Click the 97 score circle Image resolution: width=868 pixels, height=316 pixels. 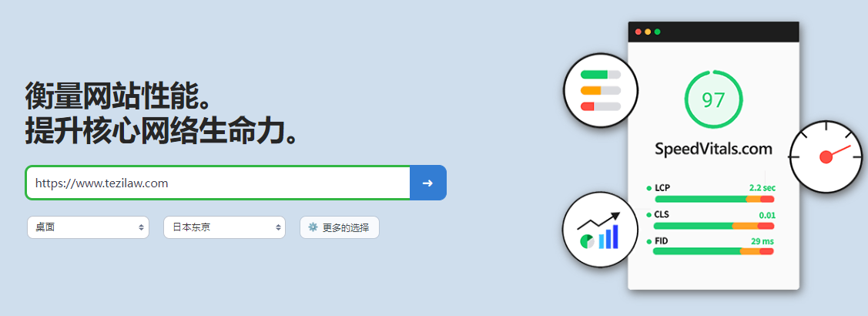(713, 99)
